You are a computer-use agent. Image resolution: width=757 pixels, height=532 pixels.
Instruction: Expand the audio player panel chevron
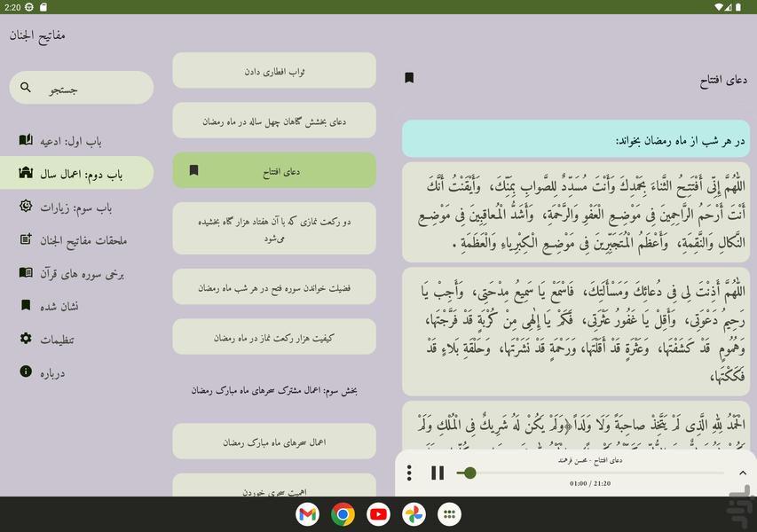click(x=743, y=473)
